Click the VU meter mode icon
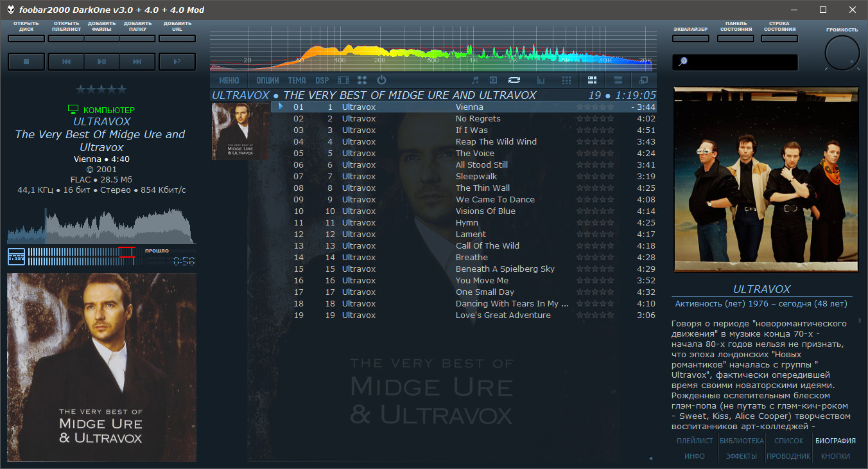The width and height of the screenshot is (868, 469). [16, 256]
